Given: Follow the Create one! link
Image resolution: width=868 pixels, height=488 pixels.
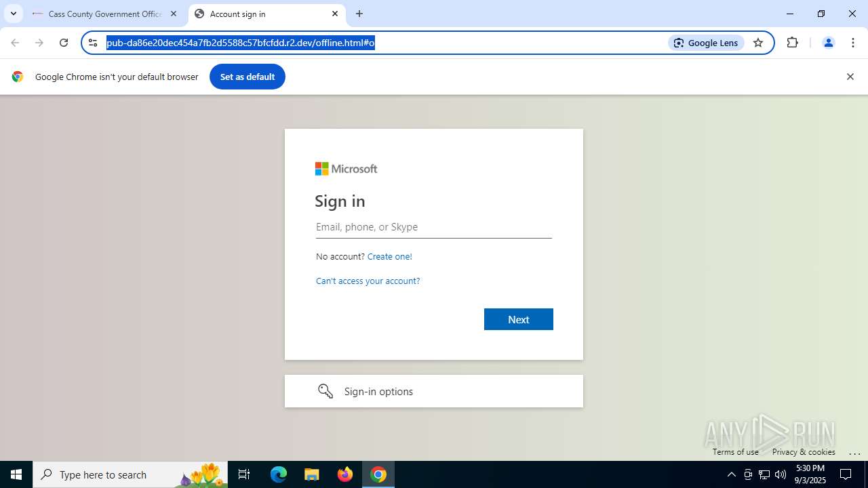Looking at the screenshot, I should point(390,256).
